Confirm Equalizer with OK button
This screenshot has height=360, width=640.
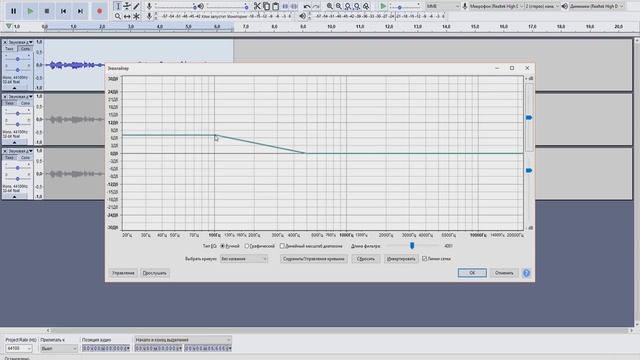tap(472, 273)
